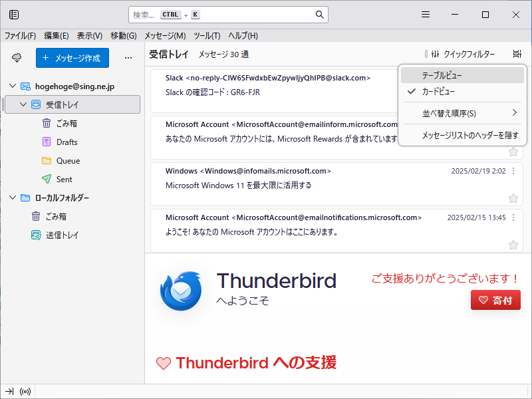The image size is (532, 399).
Task: Collapse the hogehoge@sing.ne.jp account
Action: pyautogui.click(x=13, y=86)
